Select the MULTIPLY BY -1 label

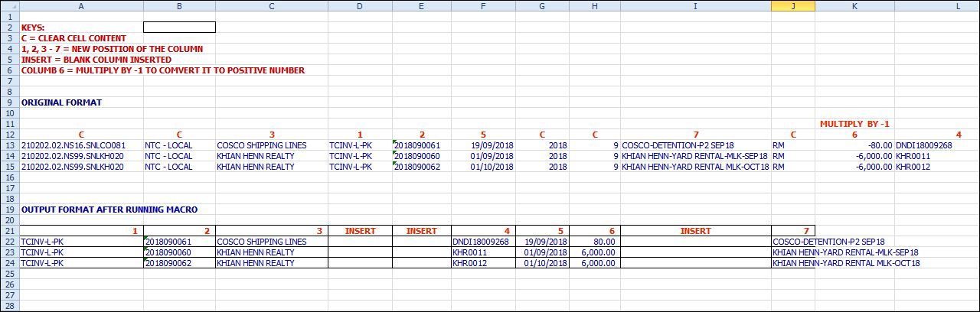tap(854, 124)
